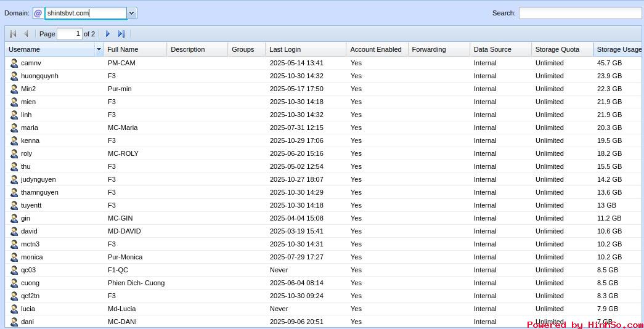Screen dimensions: 644x329
Task: Click the @ icon beside the Domain field
Action: [38, 13]
